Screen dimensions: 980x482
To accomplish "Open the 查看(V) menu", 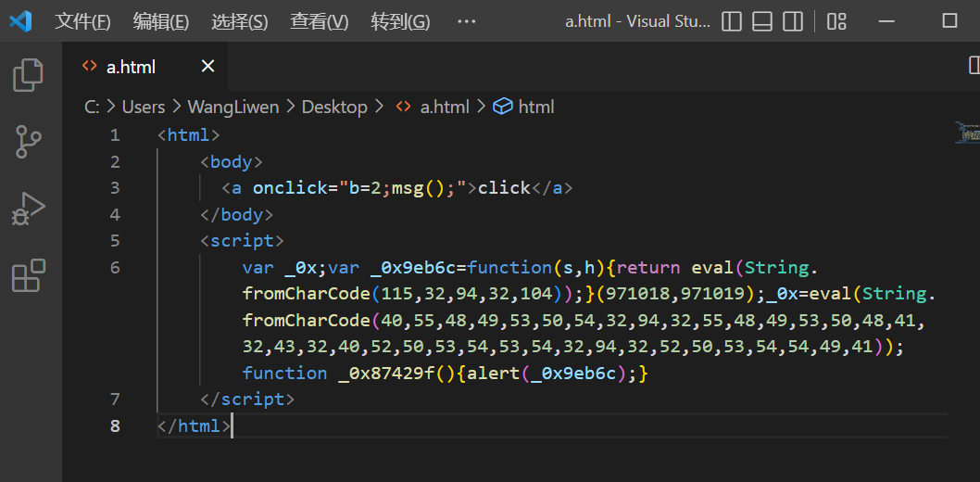I will tap(319, 21).
